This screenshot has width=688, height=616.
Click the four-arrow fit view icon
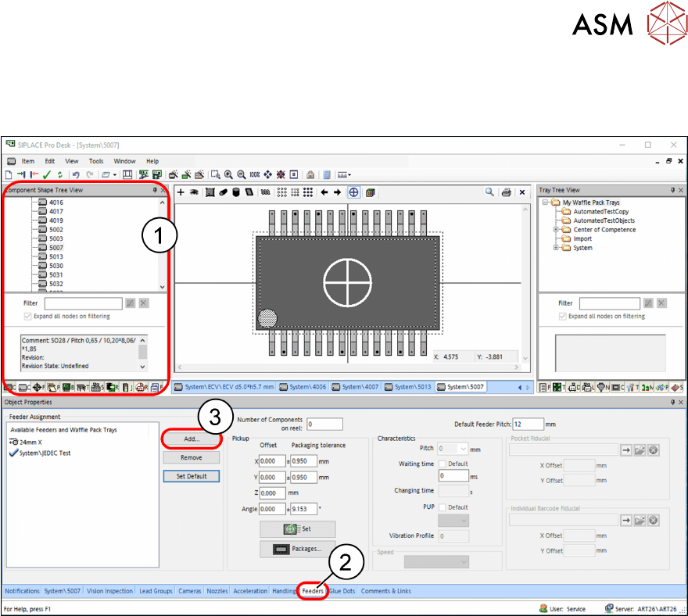(x=267, y=174)
